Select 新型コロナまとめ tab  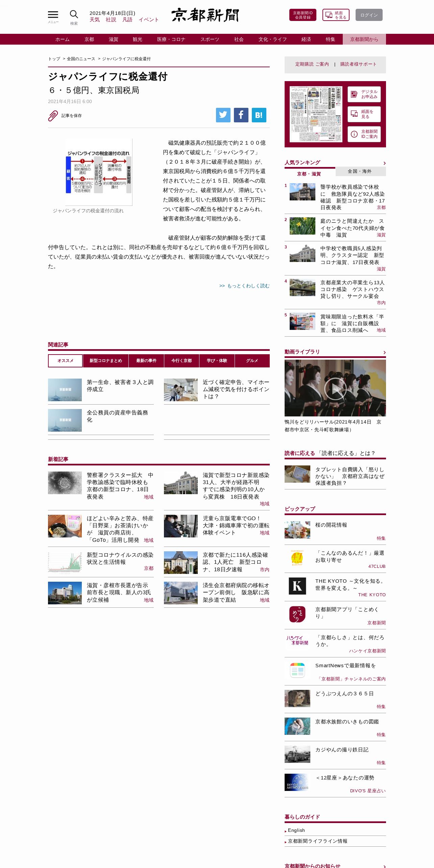(106, 361)
